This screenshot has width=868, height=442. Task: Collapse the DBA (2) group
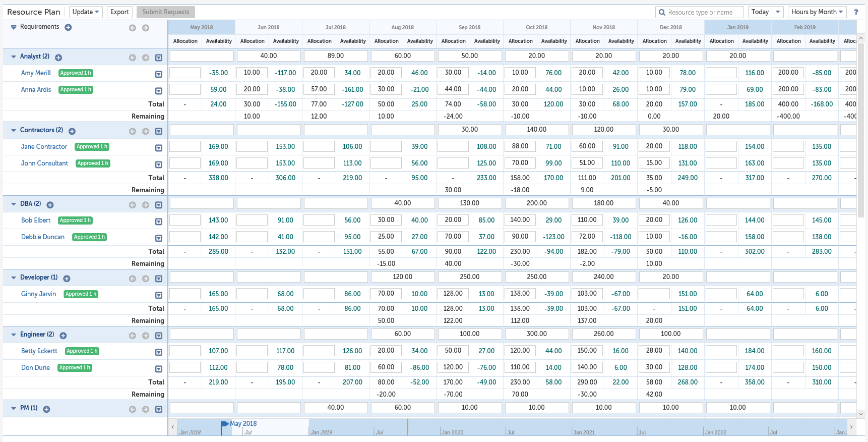tap(14, 204)
